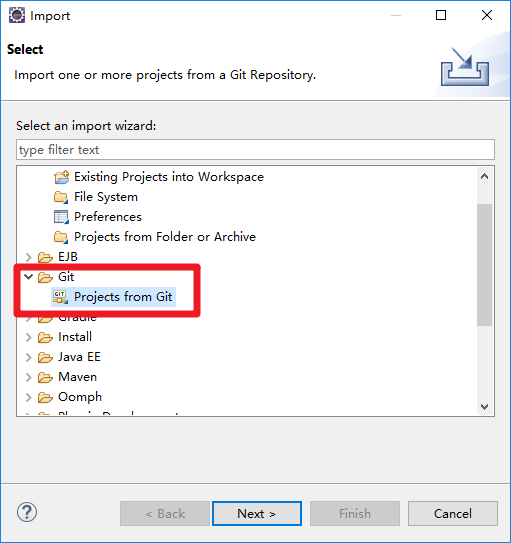Click Projects from Folder or Archive icon
Image resolution: width=511 pixels, height=543 pixels.
[x=61, y=237]
